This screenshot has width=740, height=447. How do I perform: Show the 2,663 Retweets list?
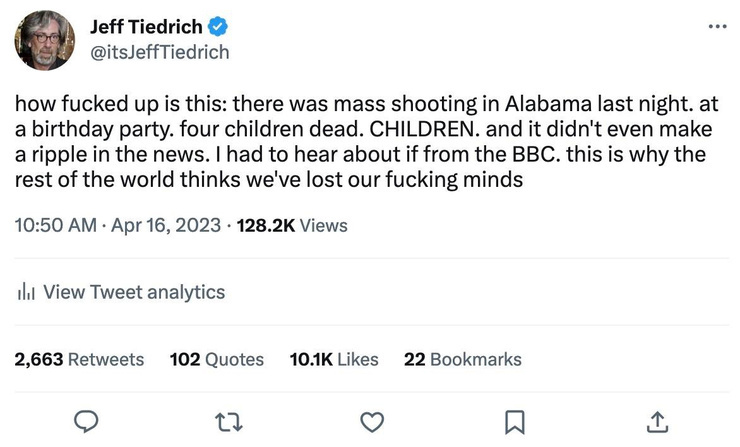coord(79,359)
